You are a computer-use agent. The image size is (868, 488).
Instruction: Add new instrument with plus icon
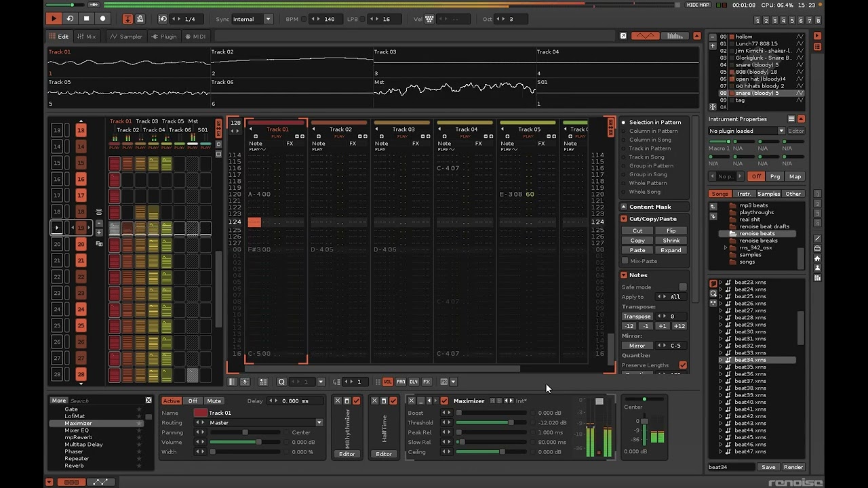(x=713, y=46)
